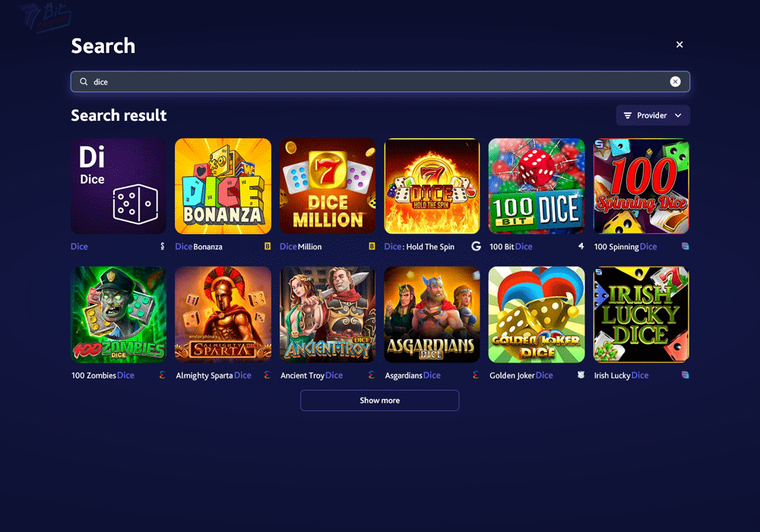Click provider icon beside 100 Zombies Dice

[163, 375]
